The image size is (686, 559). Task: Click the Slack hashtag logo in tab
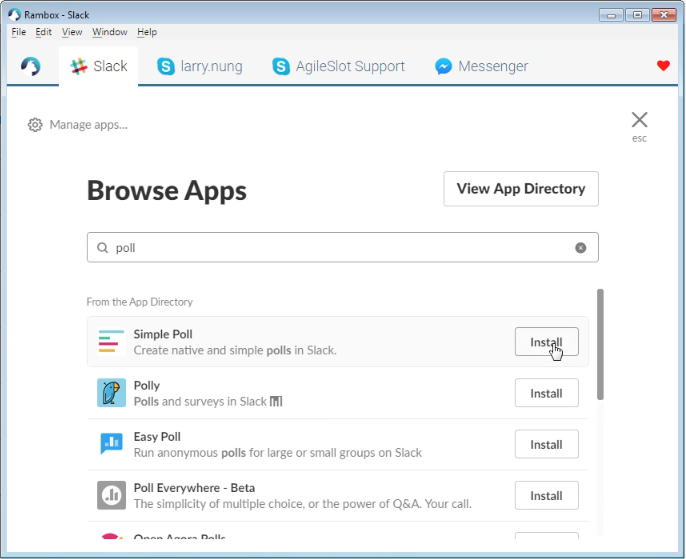[x=79, y=66]
